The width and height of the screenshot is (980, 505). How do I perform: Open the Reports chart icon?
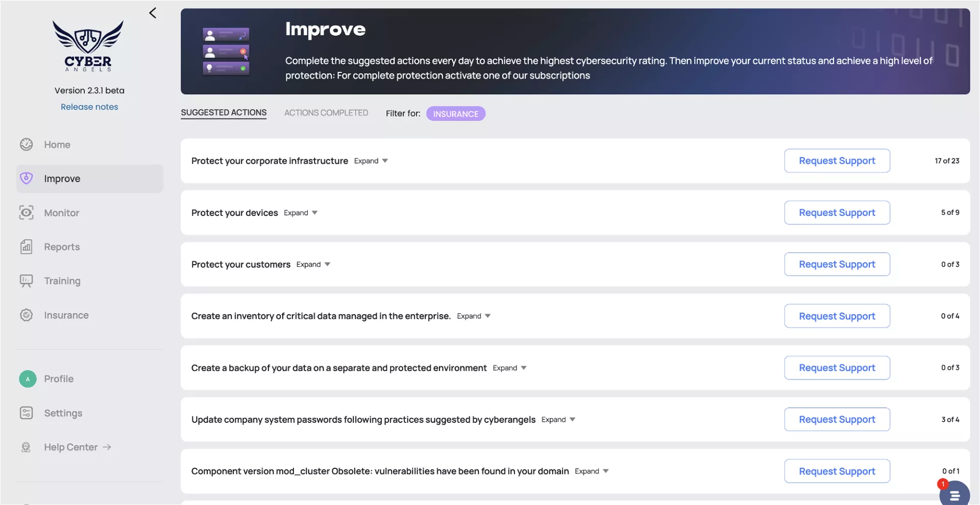pyautogui.click(x=27, y=247)
